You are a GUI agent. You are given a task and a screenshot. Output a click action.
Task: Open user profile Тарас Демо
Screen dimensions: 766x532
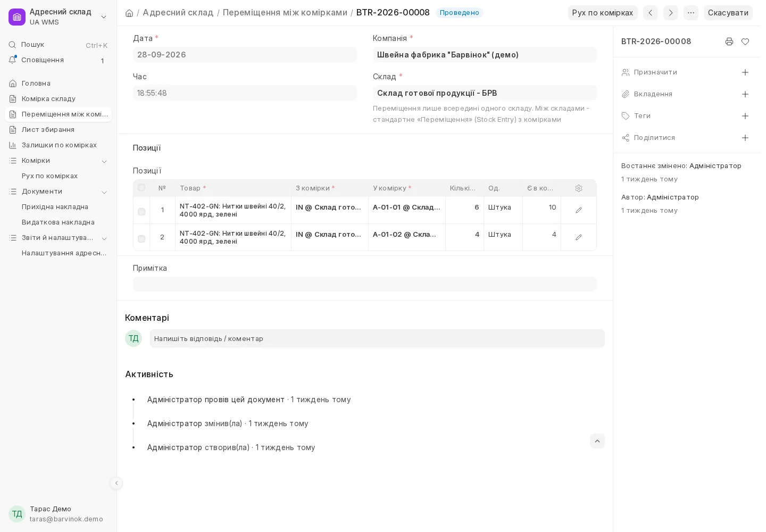coord(59,514)
